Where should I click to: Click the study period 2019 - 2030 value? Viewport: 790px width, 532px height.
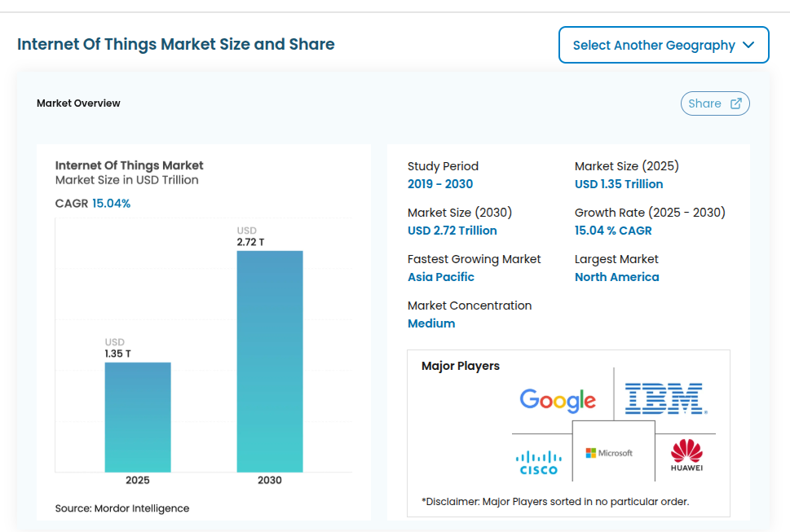tap(440, 183)
